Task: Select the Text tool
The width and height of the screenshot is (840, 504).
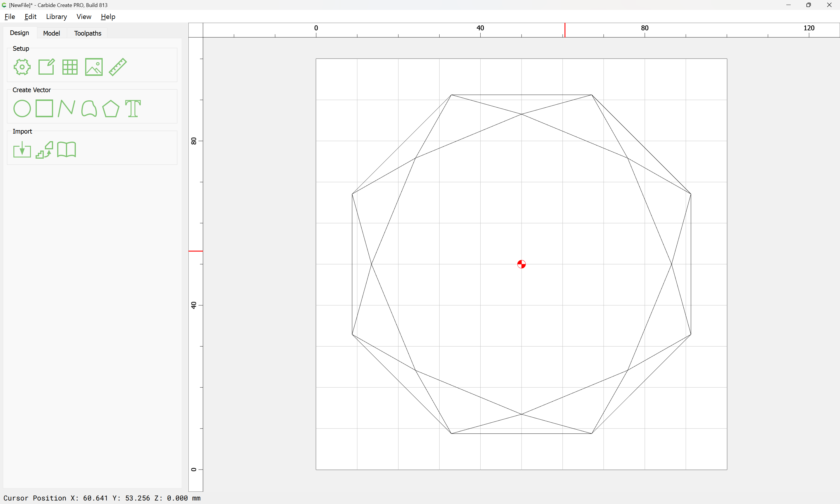Action: (133, 108)
